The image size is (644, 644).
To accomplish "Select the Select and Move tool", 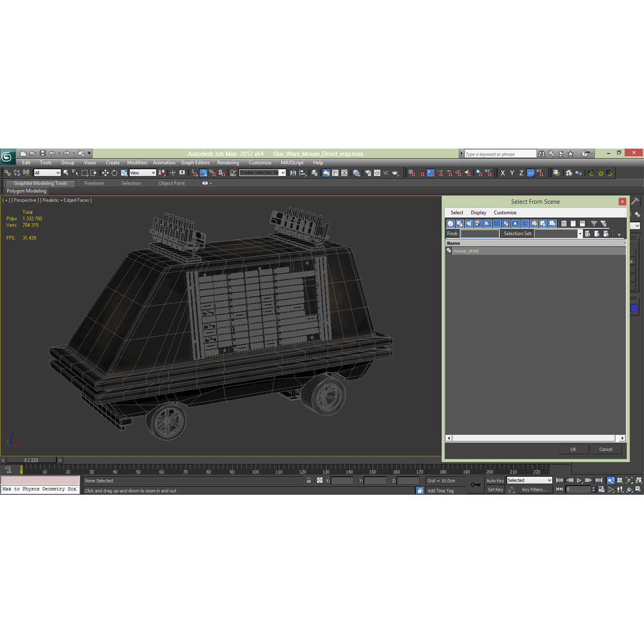I will tap(106, 172).
